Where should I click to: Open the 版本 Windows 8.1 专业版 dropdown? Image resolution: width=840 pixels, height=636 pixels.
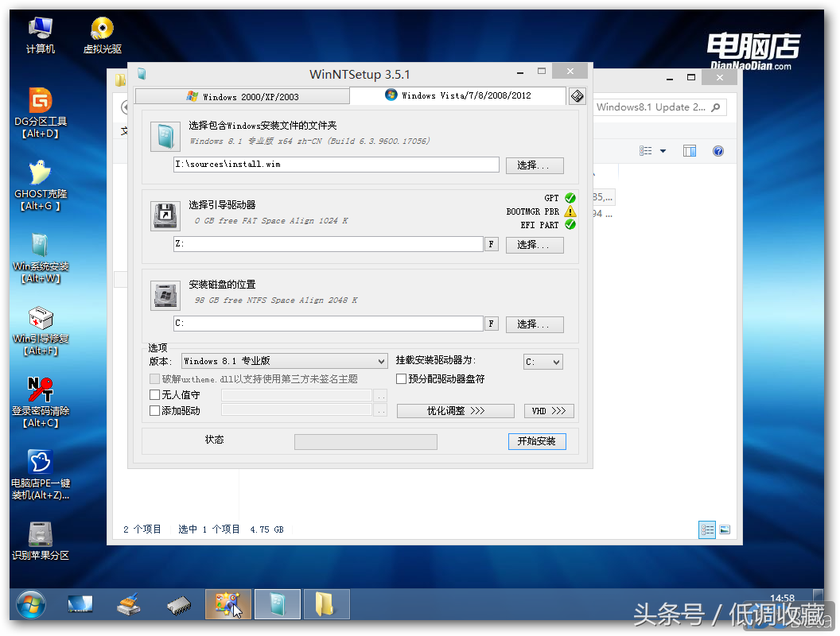[285, 361]
